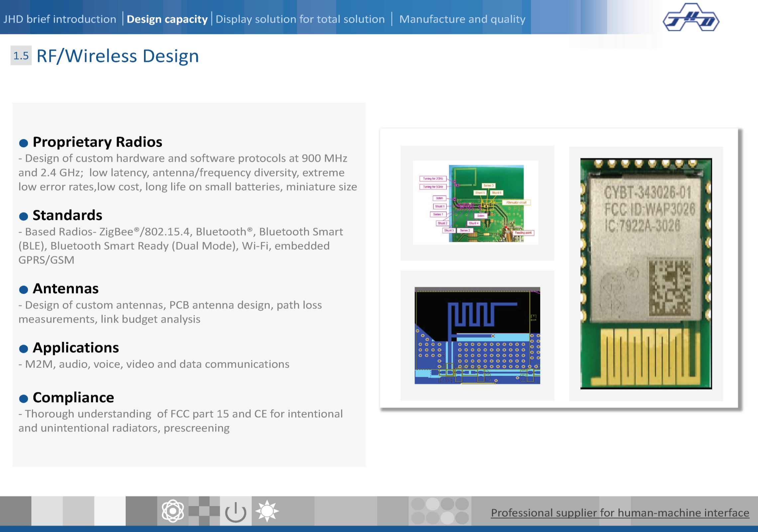Select the Design capacity tab
Viewport: 758px width, 532px height.
[167, 19]
